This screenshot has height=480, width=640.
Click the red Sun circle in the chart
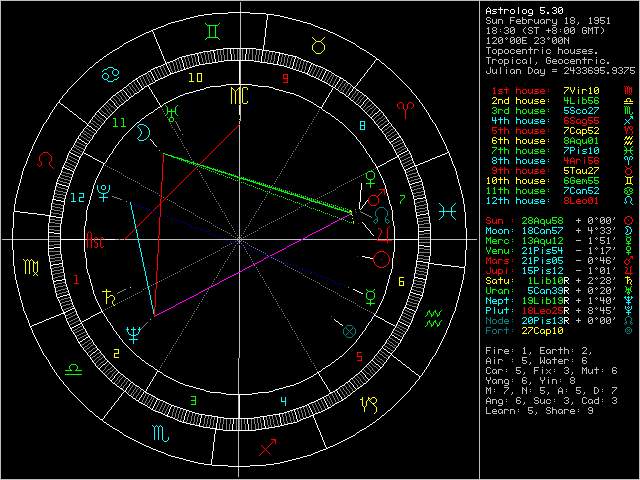coord(381,260)
